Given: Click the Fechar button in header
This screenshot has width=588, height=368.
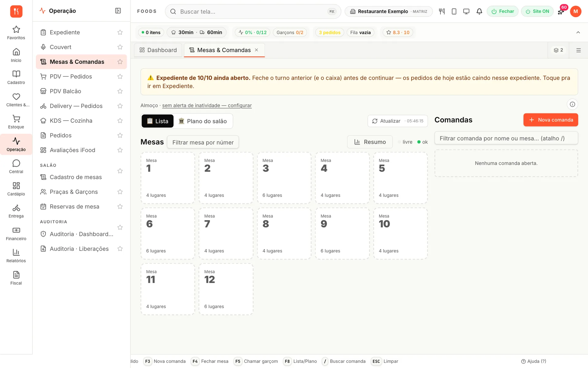Looking at the screenshot, I should 503,11.
